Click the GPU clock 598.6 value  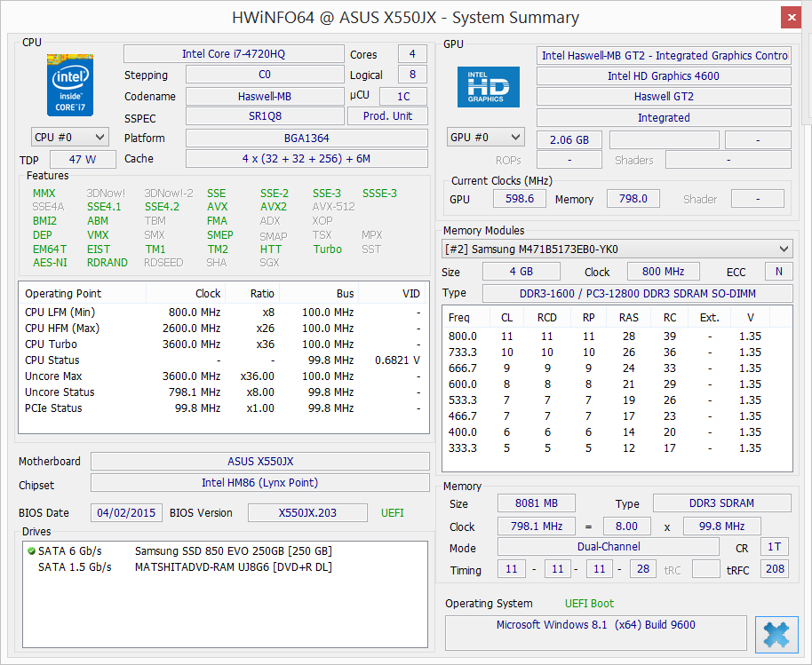[x=520, y=199]
